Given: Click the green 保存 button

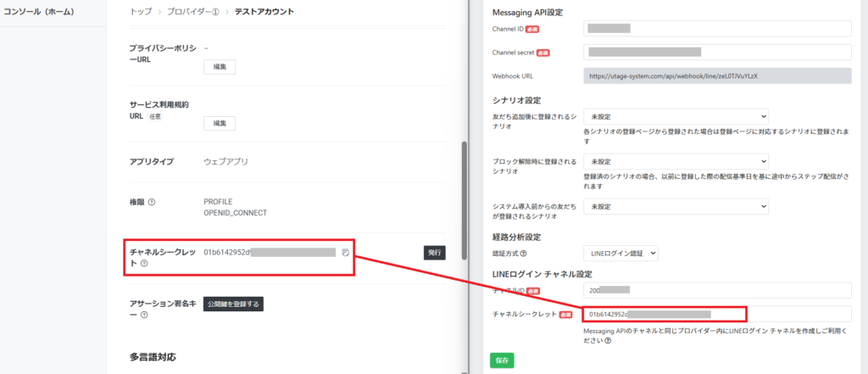Looking at the screenshot, I should pyautogui.click(x=502, y=360).
